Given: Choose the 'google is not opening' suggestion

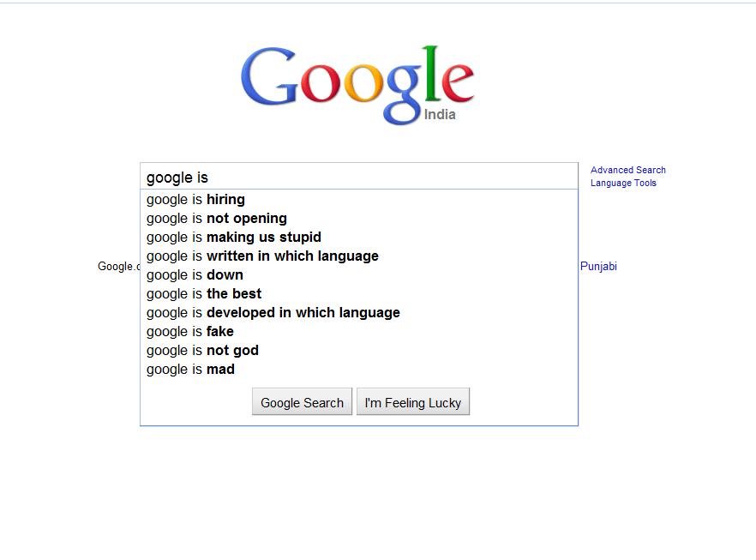Looking at the screenshot, I should [x=216, y=218].
